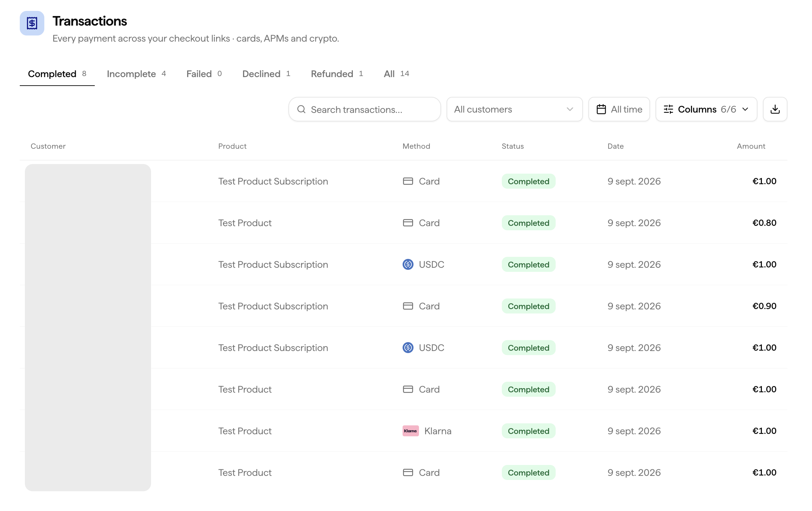Viewport: 812px width, 511px height.
Task: Click the Klarna method label
Action: point(438,431)
